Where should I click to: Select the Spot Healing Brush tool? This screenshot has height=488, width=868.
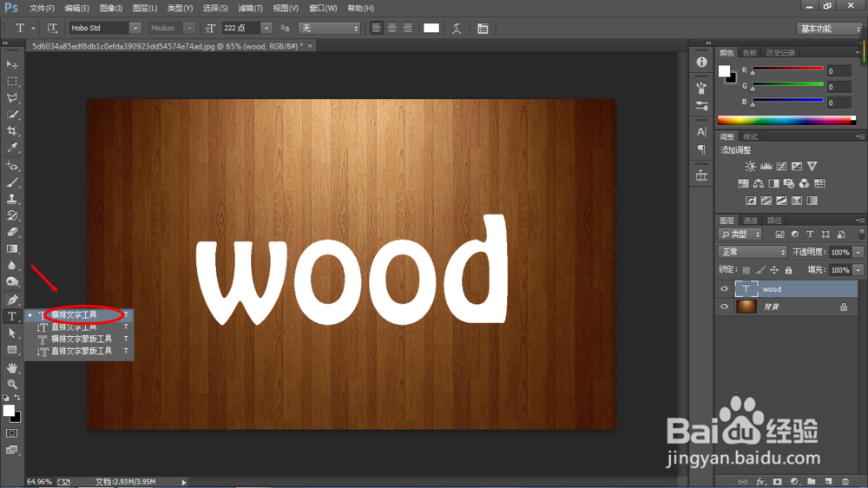pos(11,166)
